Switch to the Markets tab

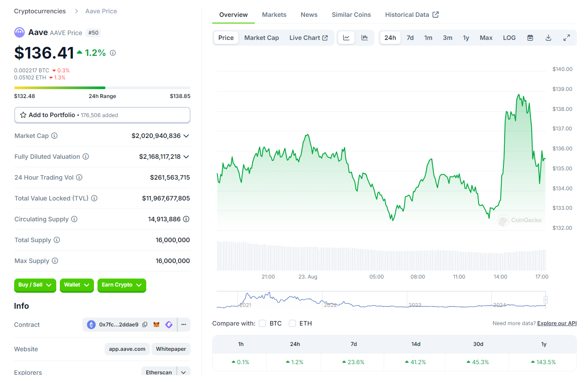[x=274, y=15]
